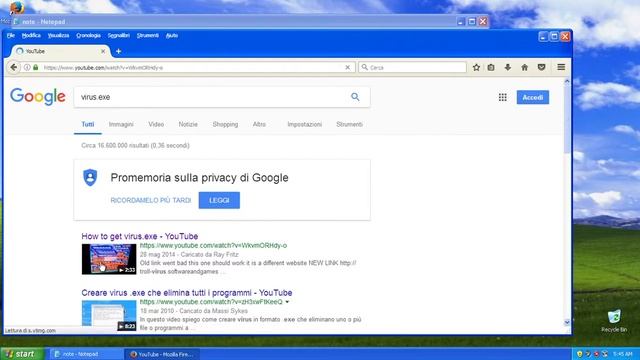Switch to the Video results tab

coord(156,124)
